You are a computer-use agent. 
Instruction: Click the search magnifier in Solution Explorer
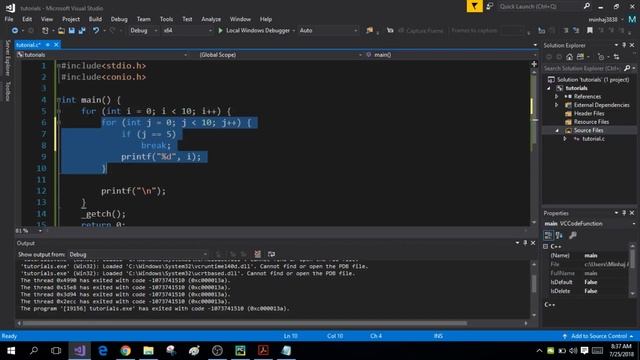tap(627, 68)
